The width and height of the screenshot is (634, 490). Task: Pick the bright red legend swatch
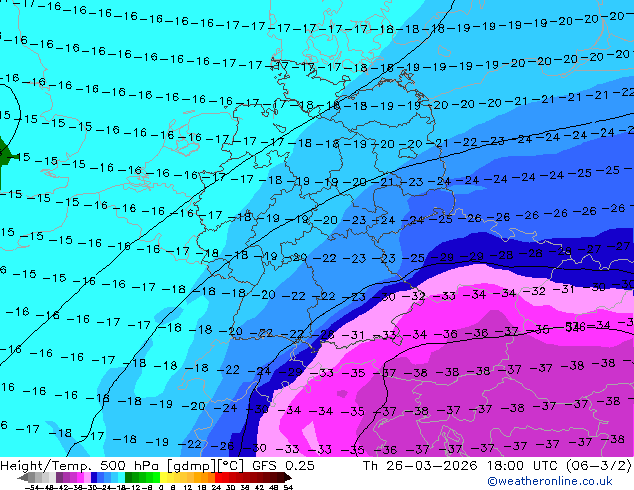pos(218,477)
